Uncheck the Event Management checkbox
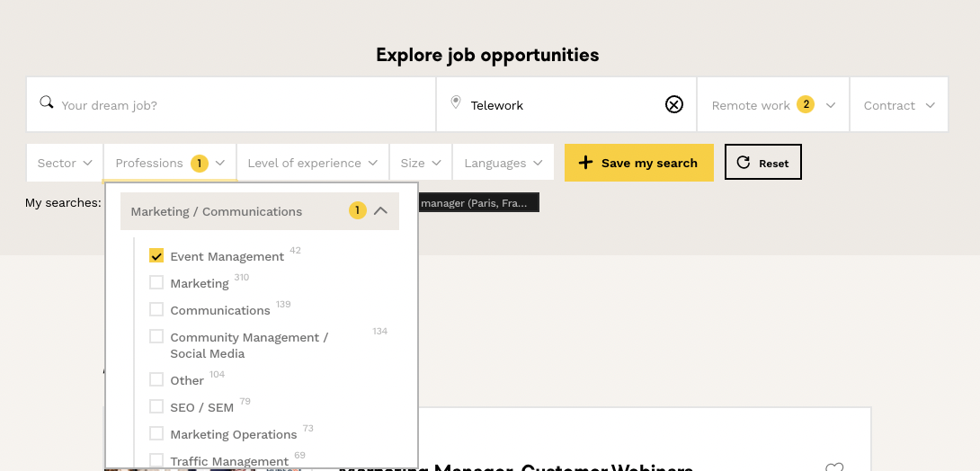The height and width of the screenshot is (471, 980). [x=156, y=255]
